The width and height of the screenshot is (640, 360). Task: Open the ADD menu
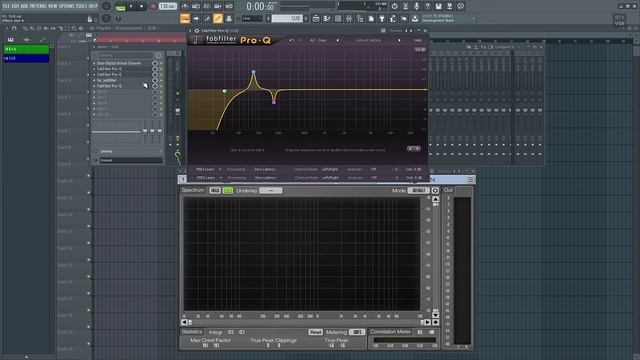coord(24,6)
